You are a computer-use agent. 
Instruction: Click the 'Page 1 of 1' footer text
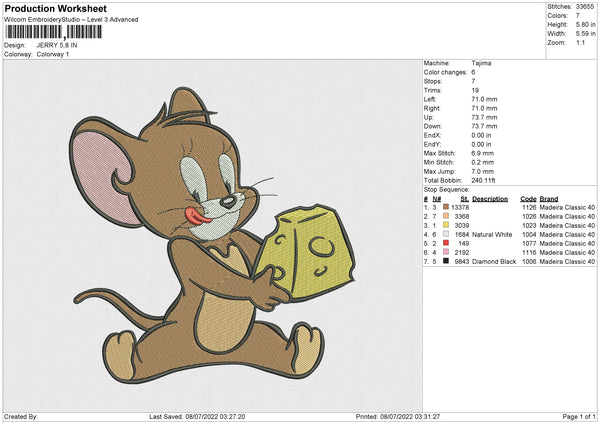579,416
